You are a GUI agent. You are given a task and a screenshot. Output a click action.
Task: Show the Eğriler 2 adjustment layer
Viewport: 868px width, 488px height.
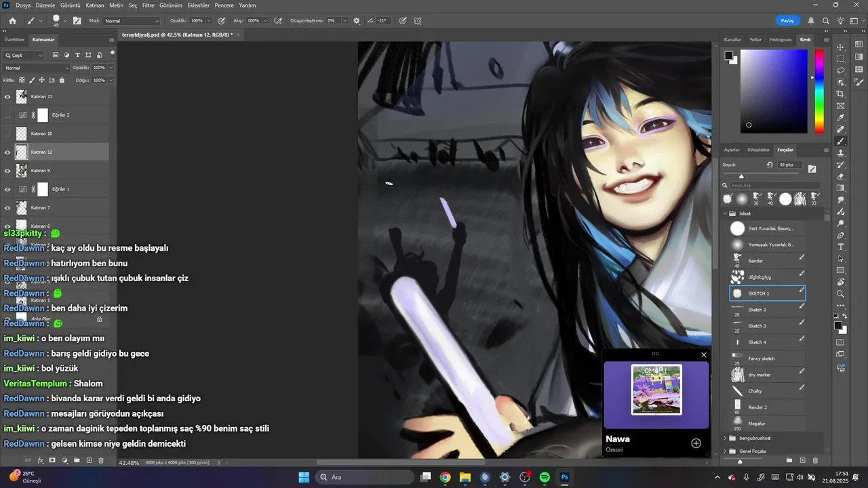pyautogui.click(x=7, y=115)
